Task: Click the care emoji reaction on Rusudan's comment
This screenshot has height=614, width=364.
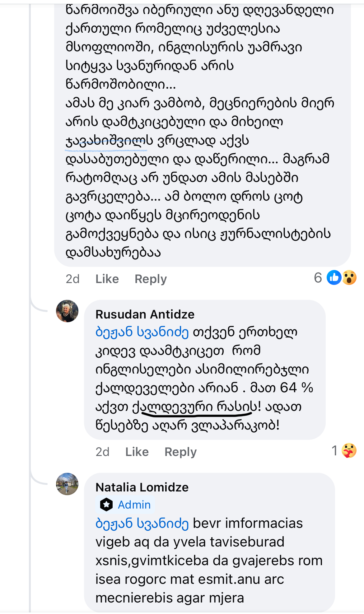Action: [349, 450]
